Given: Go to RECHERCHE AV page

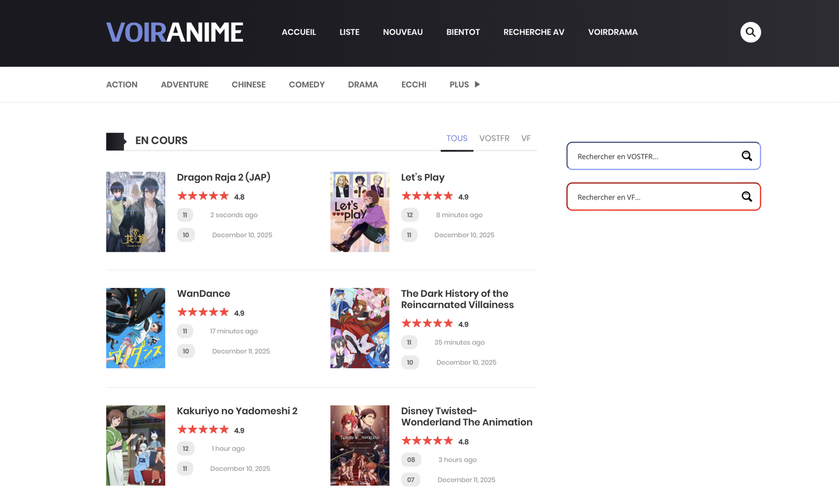Looking at the screenshot, I should point(533,32).
